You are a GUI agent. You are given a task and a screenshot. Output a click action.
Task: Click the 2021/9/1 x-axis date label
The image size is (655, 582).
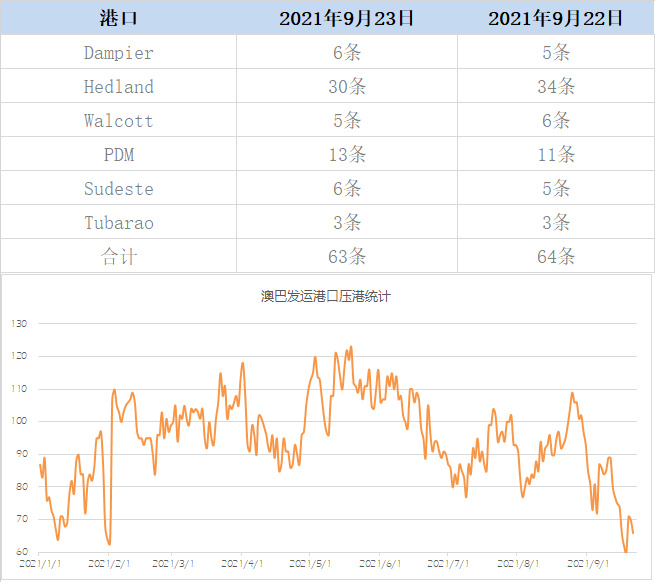click(588, 564)
